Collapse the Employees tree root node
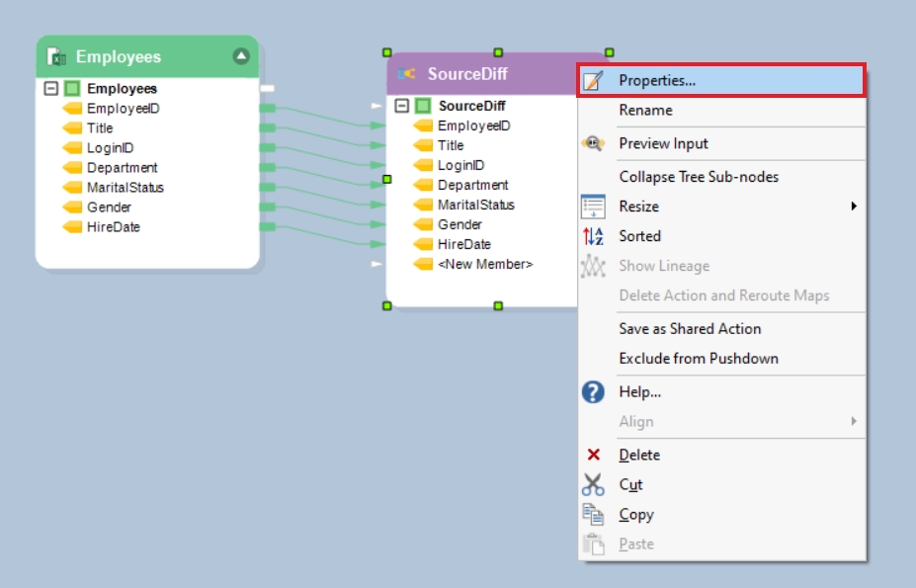This screenshot has height=588, width=916. (51, 89)
